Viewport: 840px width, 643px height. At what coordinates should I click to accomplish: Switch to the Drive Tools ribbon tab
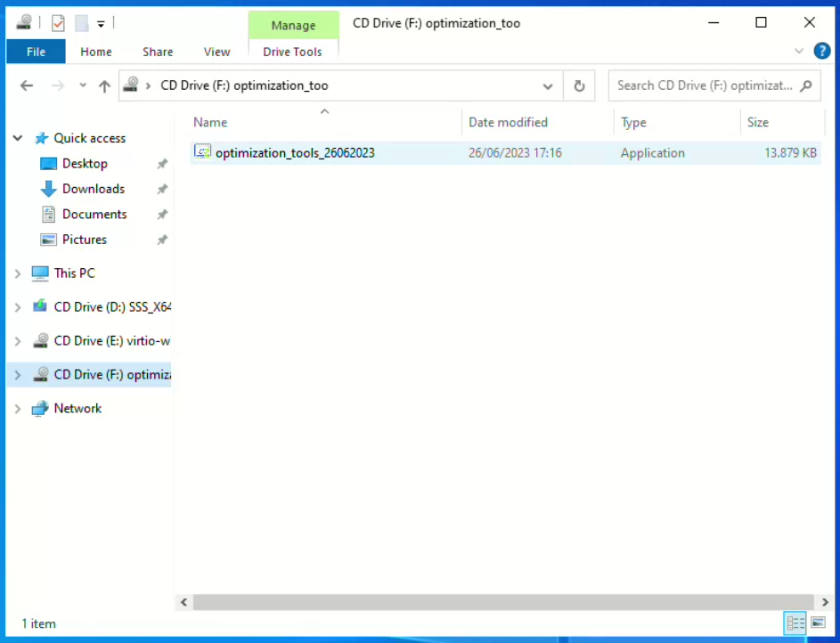(292, 52)
